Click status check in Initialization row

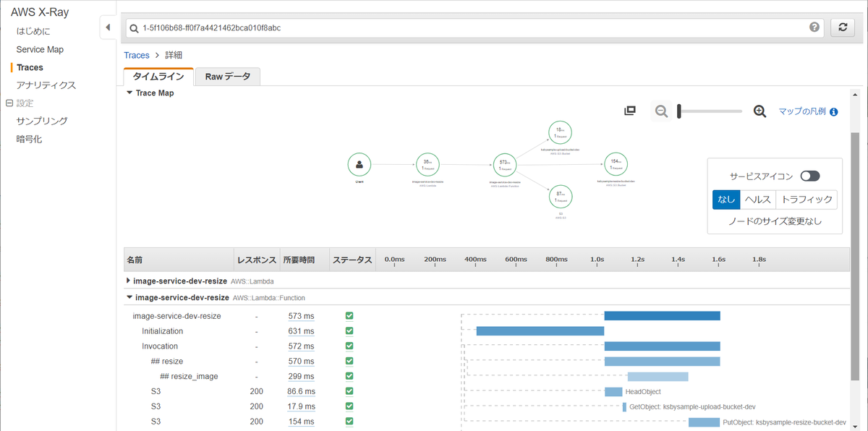click(x=349, y=331)
